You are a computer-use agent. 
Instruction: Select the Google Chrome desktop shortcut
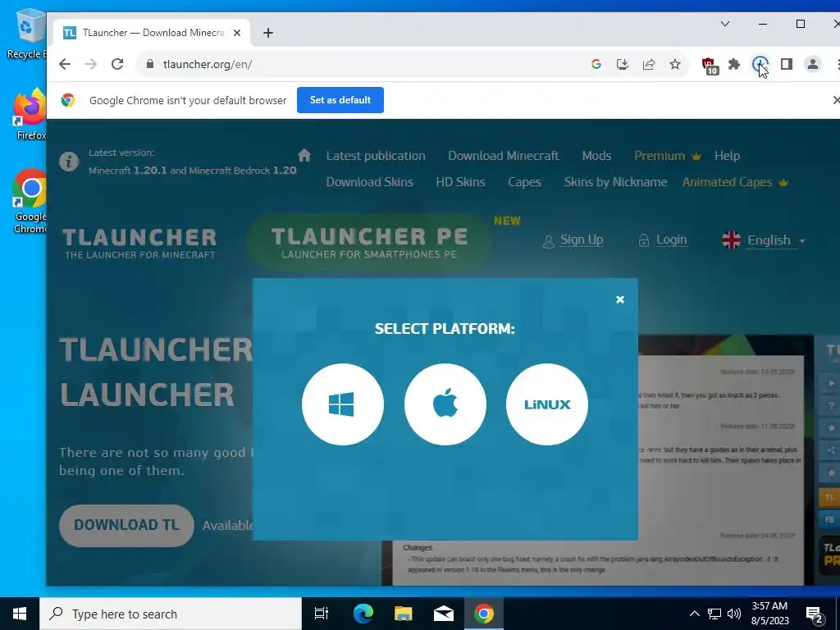point(30,202)
